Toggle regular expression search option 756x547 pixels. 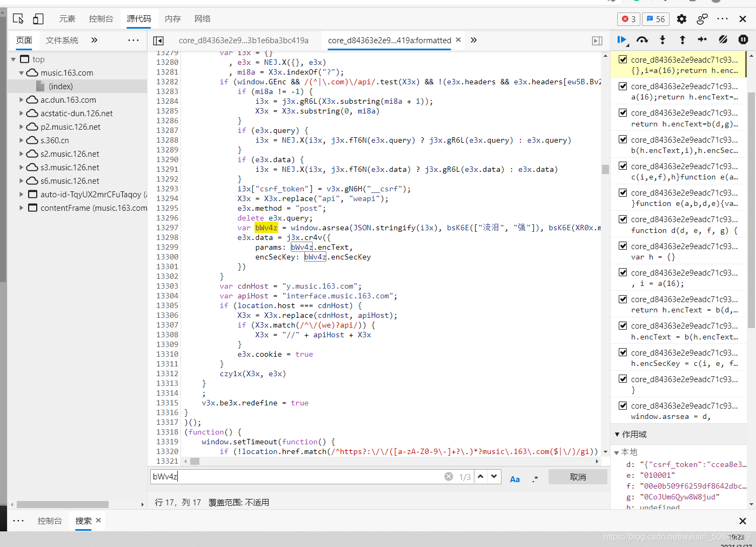[x=535, y=479]
